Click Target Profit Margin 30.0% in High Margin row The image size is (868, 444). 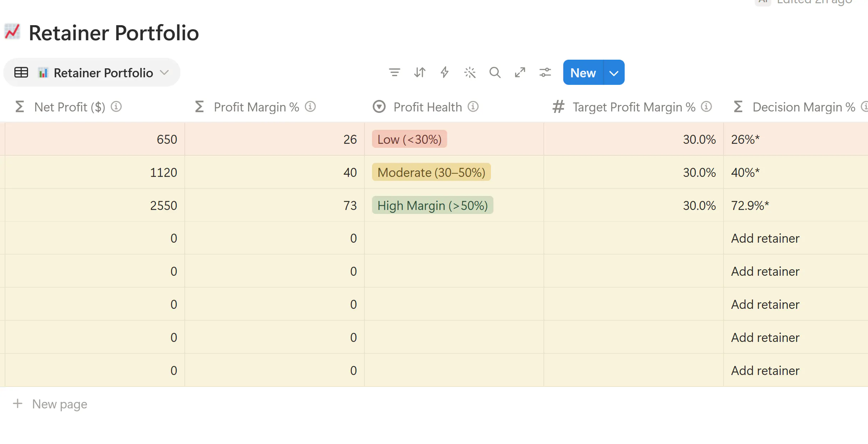tap(634, 205)
